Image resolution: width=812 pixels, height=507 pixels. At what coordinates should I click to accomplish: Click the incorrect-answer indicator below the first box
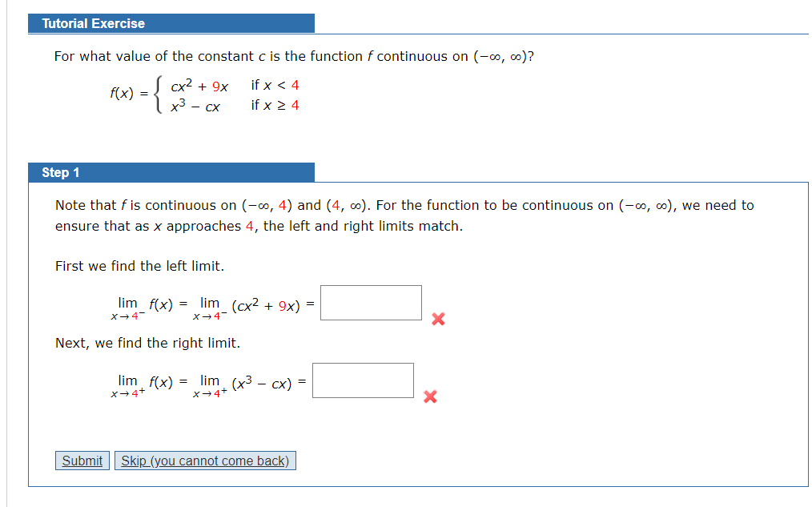[437, 319]
